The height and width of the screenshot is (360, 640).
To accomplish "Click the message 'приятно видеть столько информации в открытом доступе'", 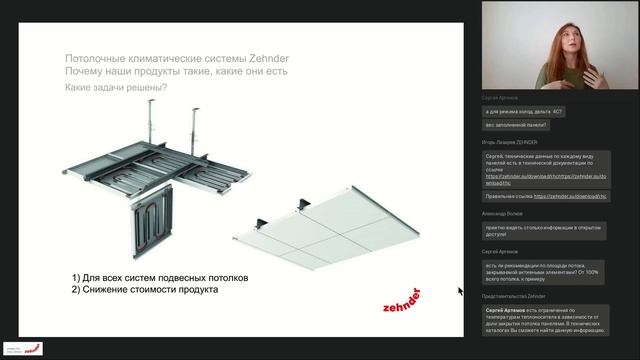I will (544, 231).
